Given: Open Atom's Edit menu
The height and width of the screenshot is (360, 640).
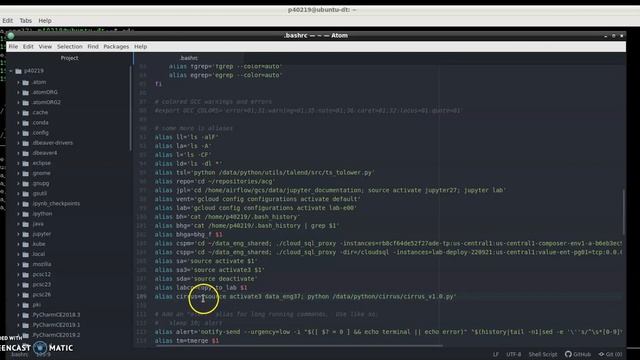Looking at the screenshot, I should 28,47.
